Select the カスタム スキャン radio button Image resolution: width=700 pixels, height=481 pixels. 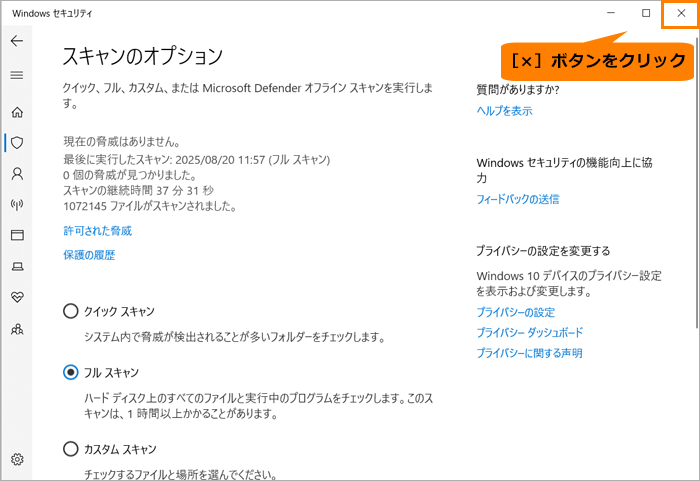coord(71,449)
